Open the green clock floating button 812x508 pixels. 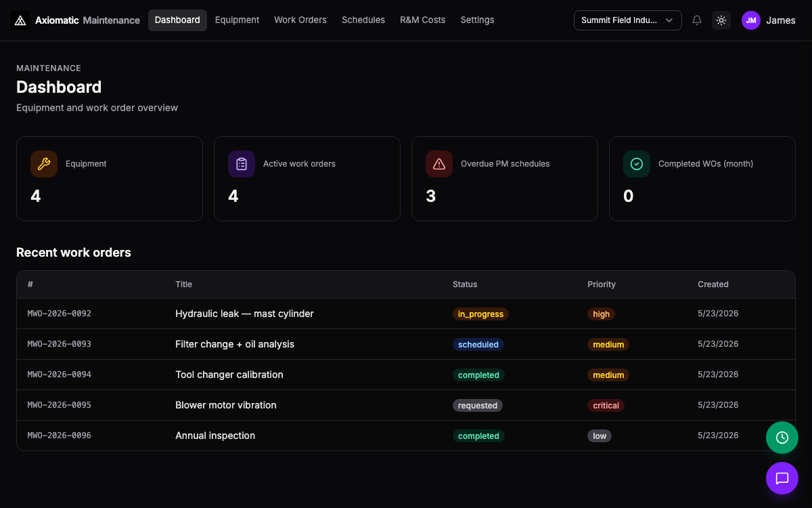782,438
